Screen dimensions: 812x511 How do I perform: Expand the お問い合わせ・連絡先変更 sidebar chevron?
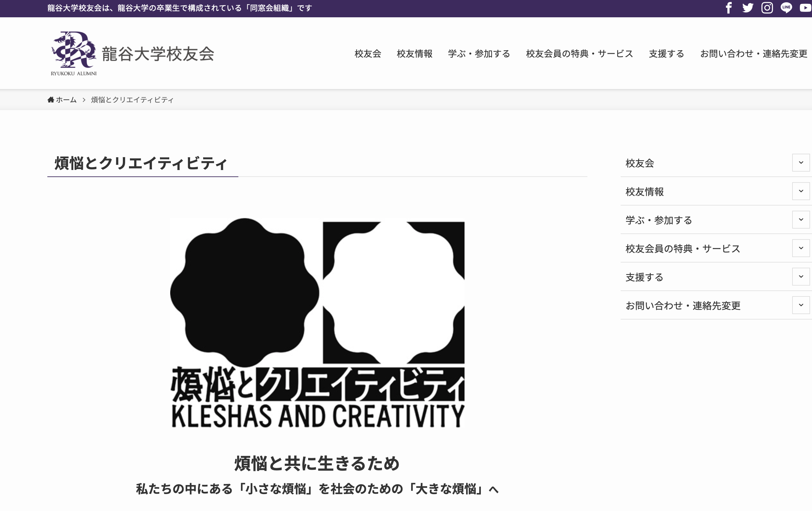(801, 305)
